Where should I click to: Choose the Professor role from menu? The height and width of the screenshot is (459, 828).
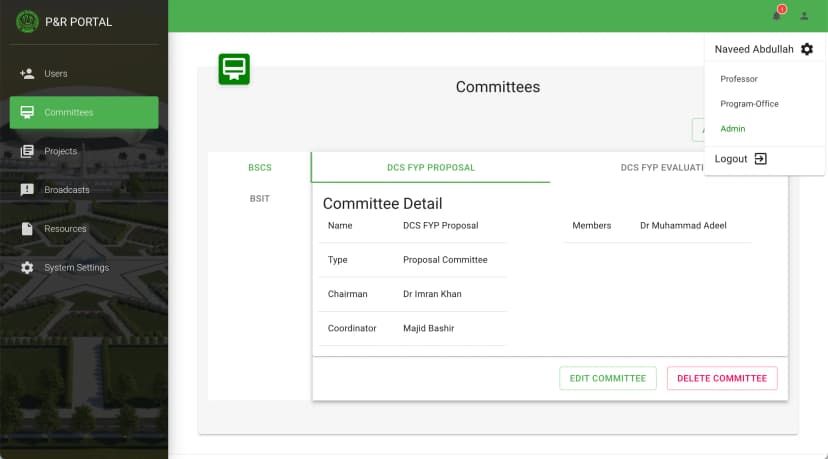pos(739,79)
